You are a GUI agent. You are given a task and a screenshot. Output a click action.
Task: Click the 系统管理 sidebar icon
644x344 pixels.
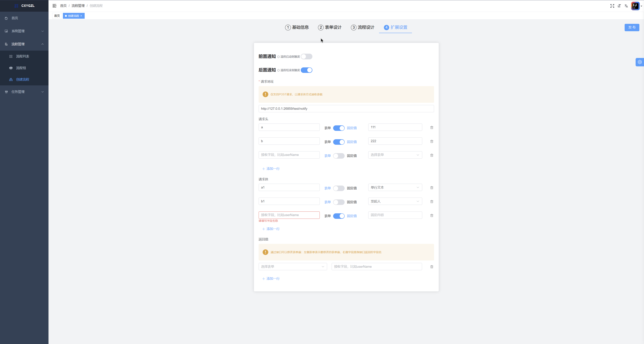click(6, 31)
